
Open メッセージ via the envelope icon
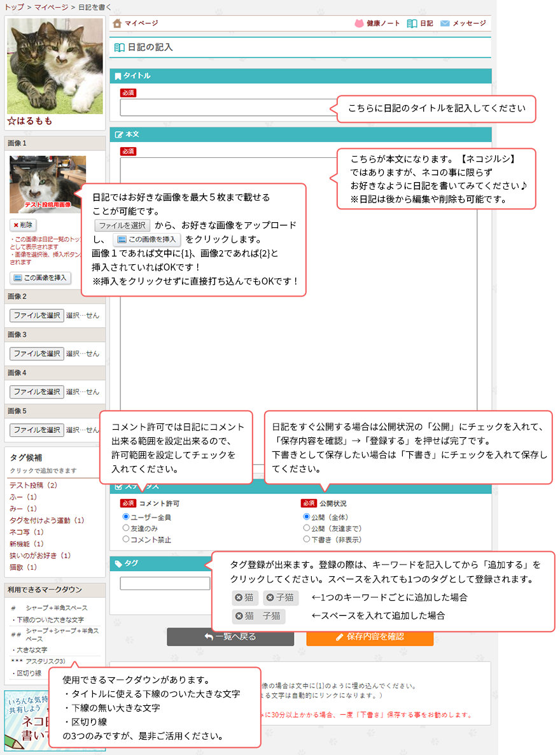tap(445, 24)
